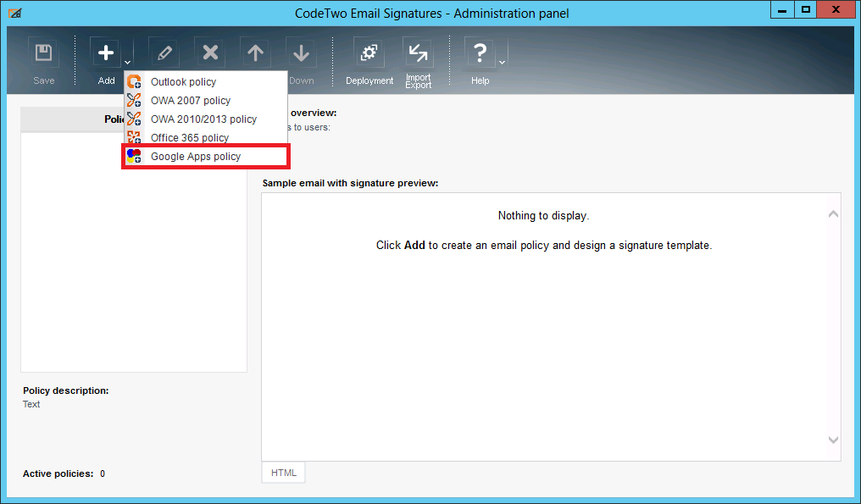Screen dimensions: 861x504
Task: Expand the Add dropdown arrow
Action: (127, 62)
